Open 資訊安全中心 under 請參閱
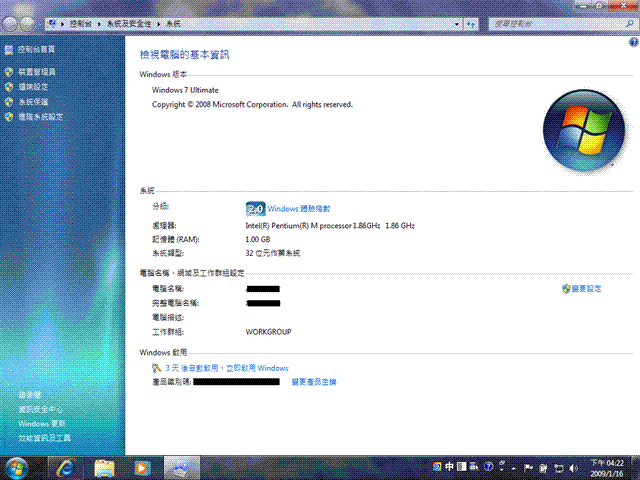 tap(40, 409)
